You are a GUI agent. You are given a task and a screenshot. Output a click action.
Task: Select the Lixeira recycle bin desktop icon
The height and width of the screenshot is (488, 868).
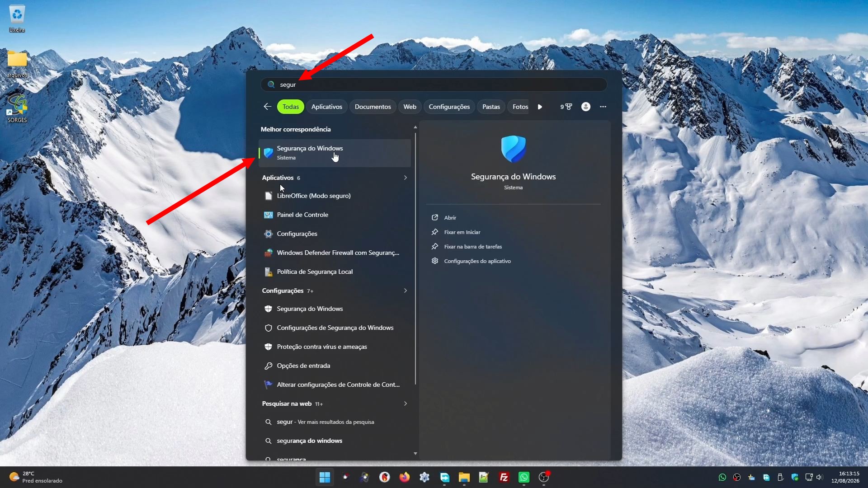[x=17, y=19]
